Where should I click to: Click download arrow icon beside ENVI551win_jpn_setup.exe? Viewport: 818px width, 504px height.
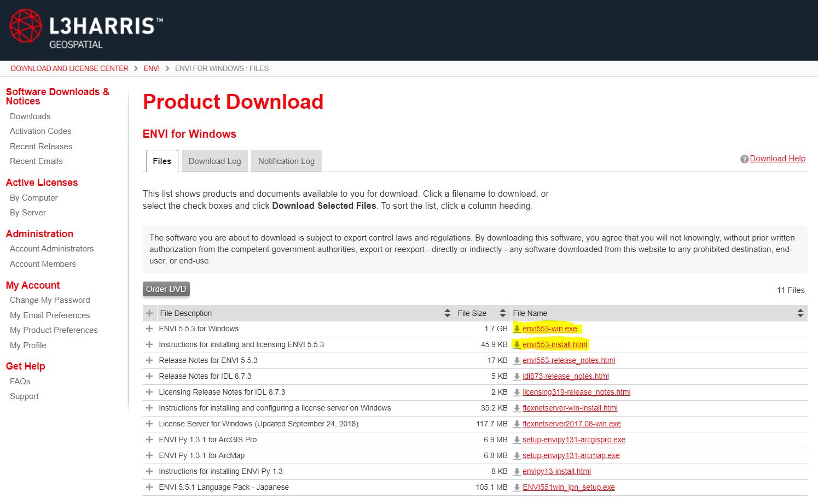click(x=517, y=488)
